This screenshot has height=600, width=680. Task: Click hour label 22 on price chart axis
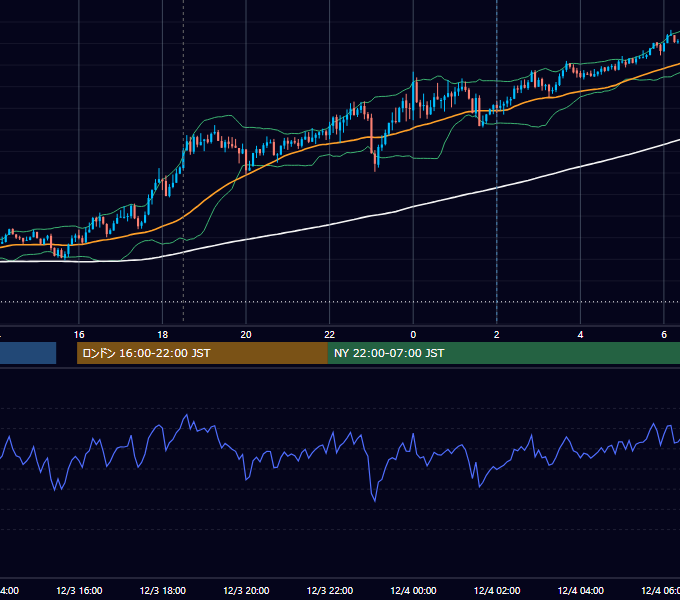[x=330, y=335]
